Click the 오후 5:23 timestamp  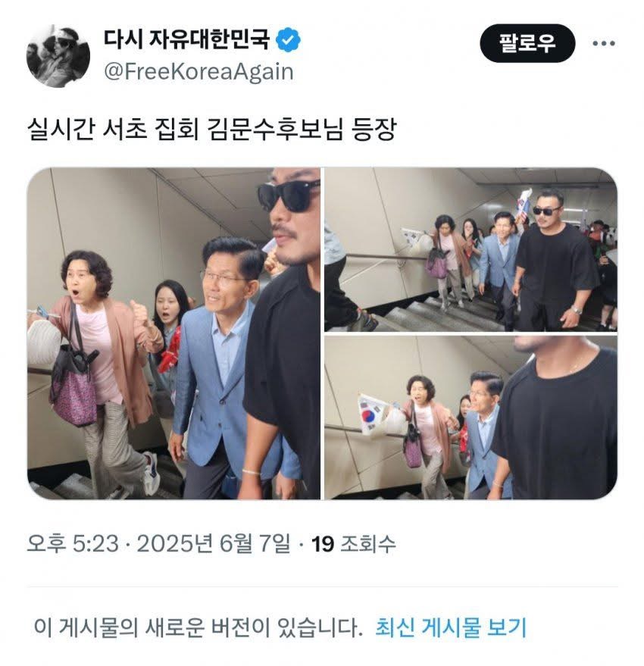click(x=73, y=543)
